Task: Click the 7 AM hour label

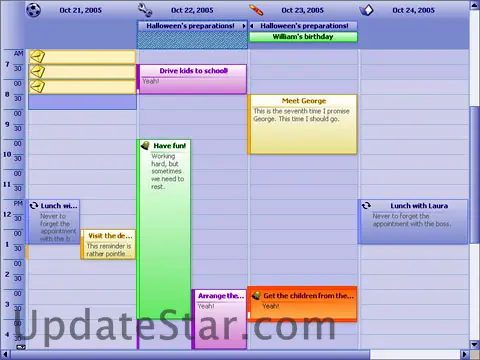Action: 7,64
